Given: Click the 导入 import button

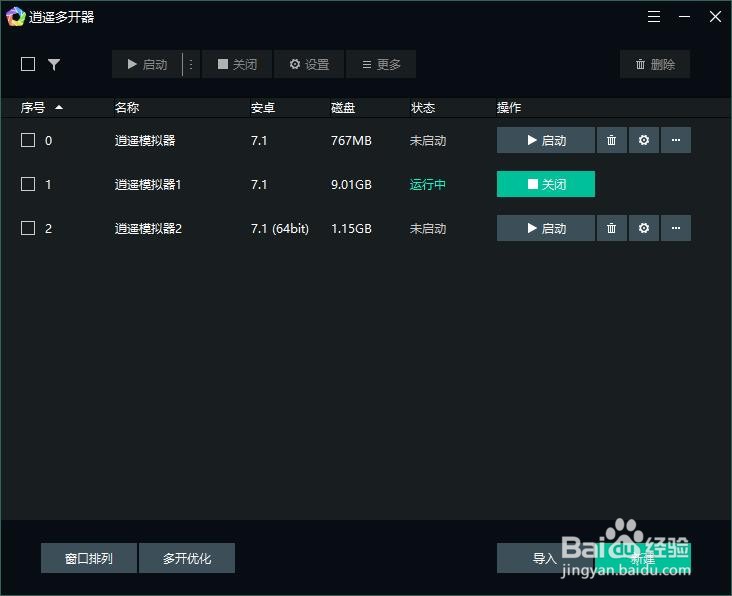Looking at the screenshot, I should [x=545, y=558].
